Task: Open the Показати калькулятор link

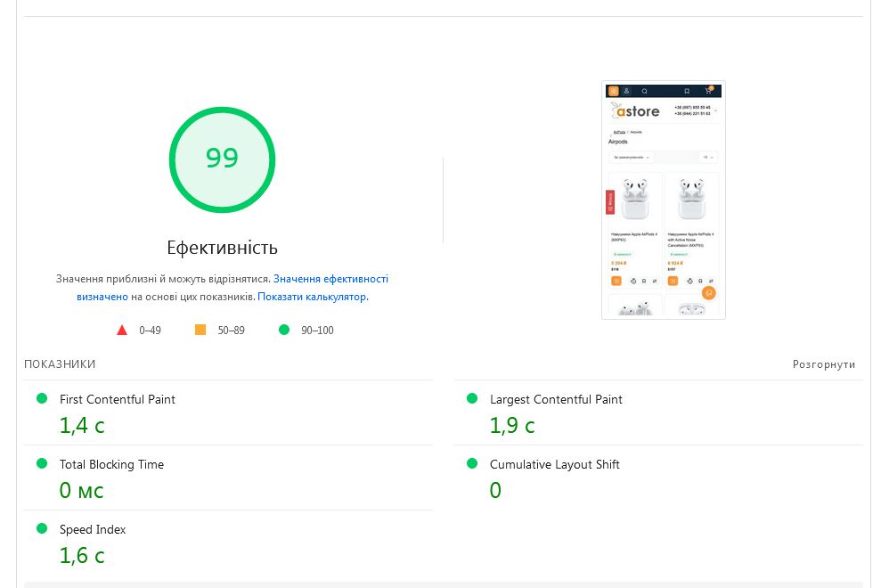Action: pyautogui.click(x=312, y=297)
